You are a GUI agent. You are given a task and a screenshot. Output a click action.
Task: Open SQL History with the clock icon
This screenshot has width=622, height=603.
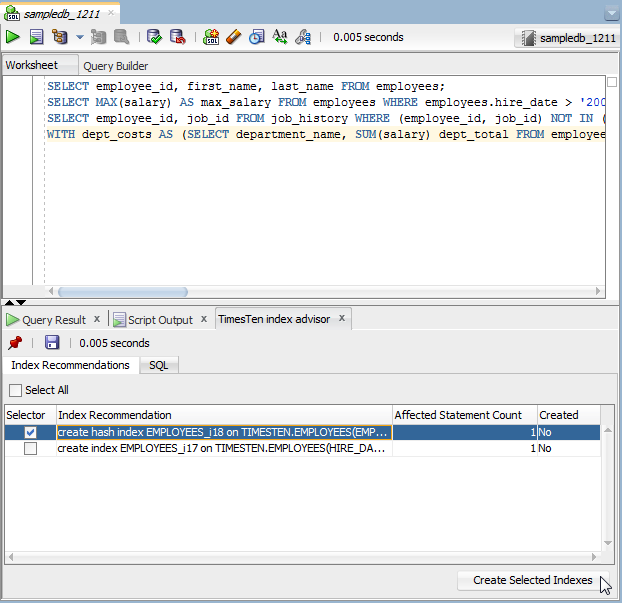click(257, 37)
